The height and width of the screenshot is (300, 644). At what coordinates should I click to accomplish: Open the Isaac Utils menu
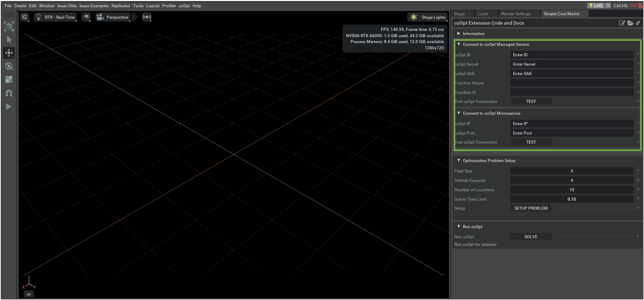[67, 6]
